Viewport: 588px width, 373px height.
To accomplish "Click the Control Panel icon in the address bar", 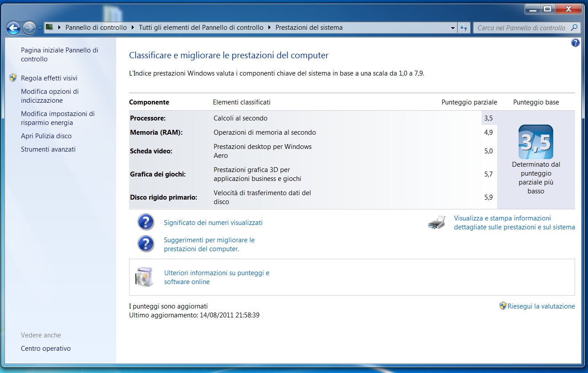I will pyautogui.click(x=49, y=28).
